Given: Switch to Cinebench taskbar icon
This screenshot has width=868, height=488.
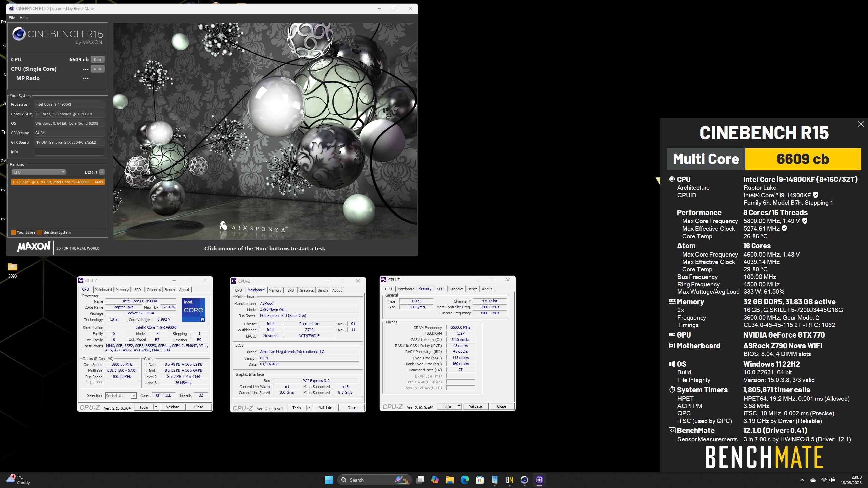Looking at the screenshot, I should [525, 480].
